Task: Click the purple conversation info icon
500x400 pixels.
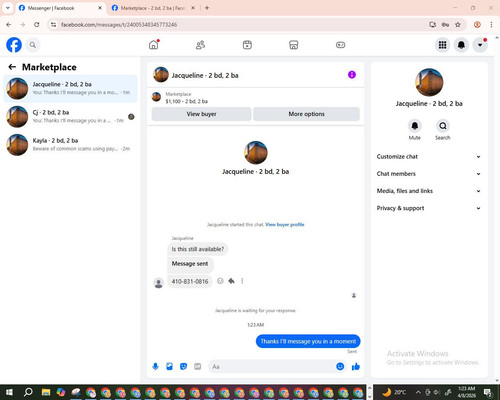Action: (x=352, y=75)
